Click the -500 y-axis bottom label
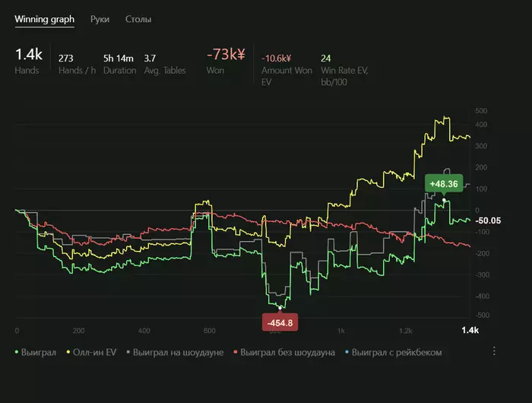This screenshot has width=532, height=403. click(x=482, y=315)
